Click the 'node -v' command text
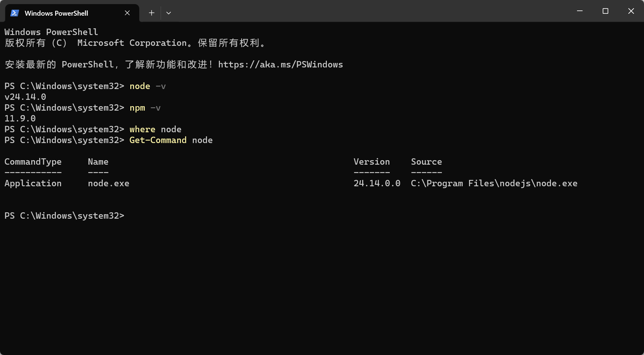 click(148, 86)
